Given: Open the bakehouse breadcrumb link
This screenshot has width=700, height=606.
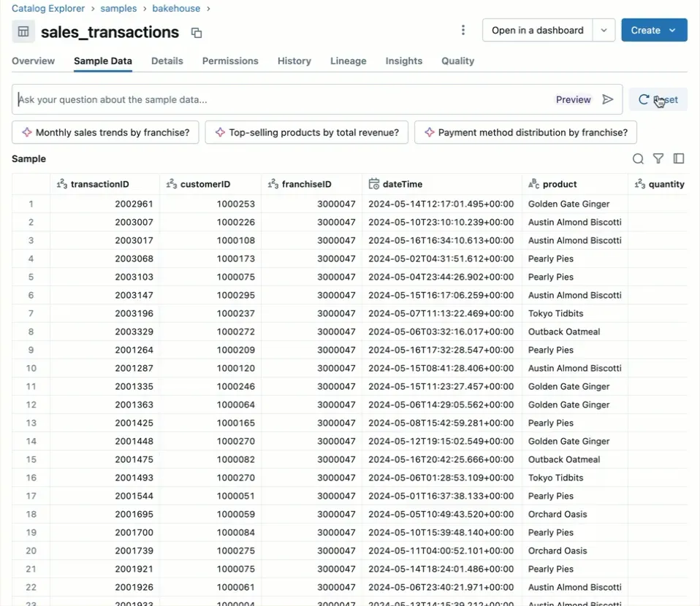Looking at the screenshot, I should point(176,9).
